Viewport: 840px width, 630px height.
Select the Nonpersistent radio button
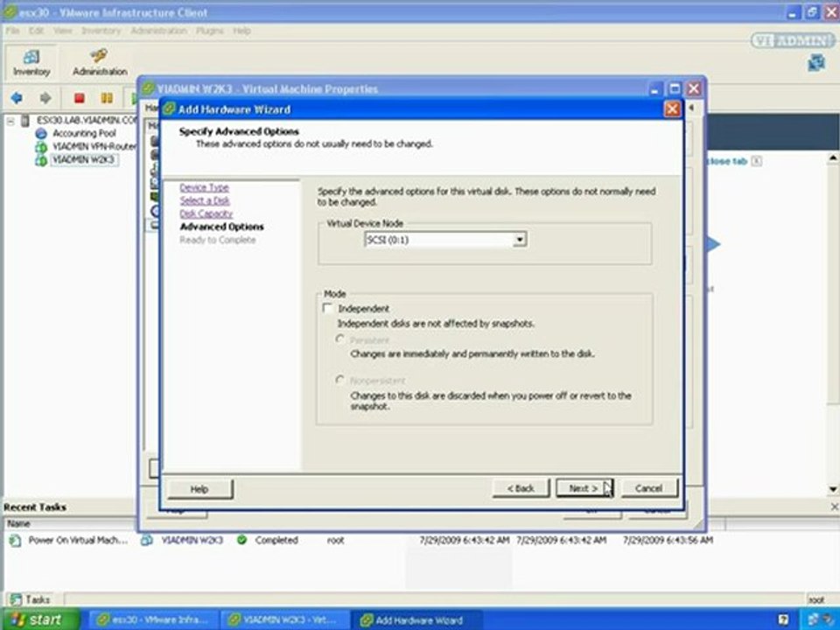click(x=339, y=380)
